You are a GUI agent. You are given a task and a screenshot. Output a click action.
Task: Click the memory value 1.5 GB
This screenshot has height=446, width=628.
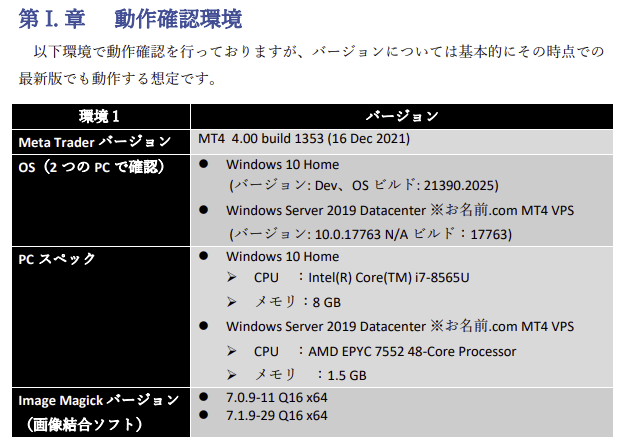pyautogui.click(x=347, y=376)
